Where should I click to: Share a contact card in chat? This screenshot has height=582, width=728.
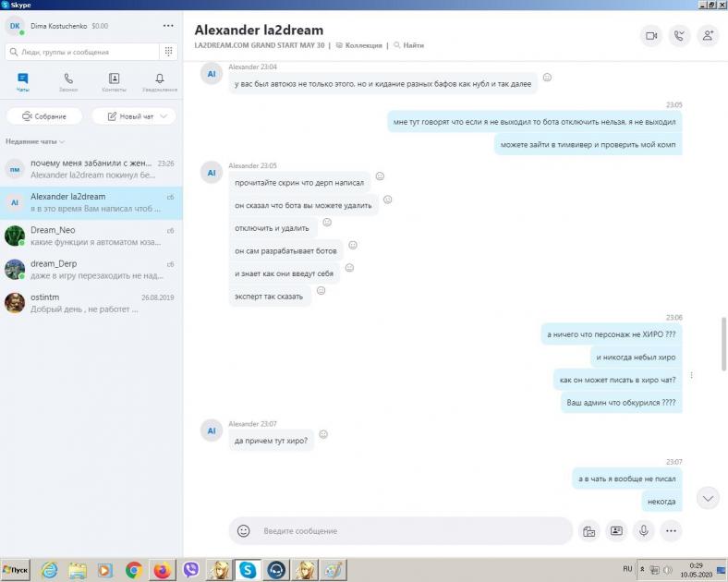click(616, 531)
